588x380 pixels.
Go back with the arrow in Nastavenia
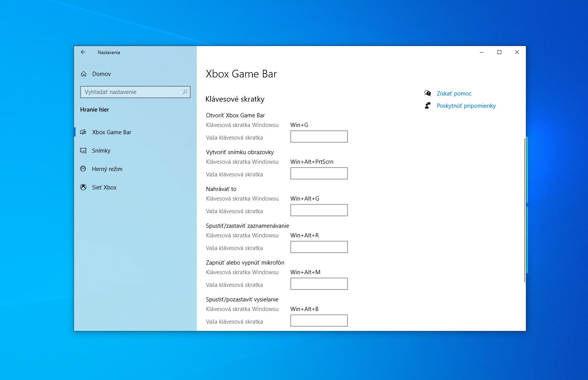tap(83, 52)
